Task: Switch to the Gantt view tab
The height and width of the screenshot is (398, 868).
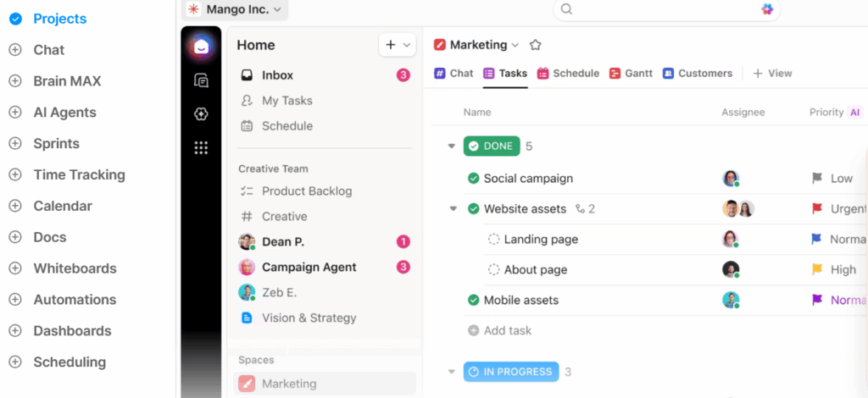Action: [x=631, y=73]
